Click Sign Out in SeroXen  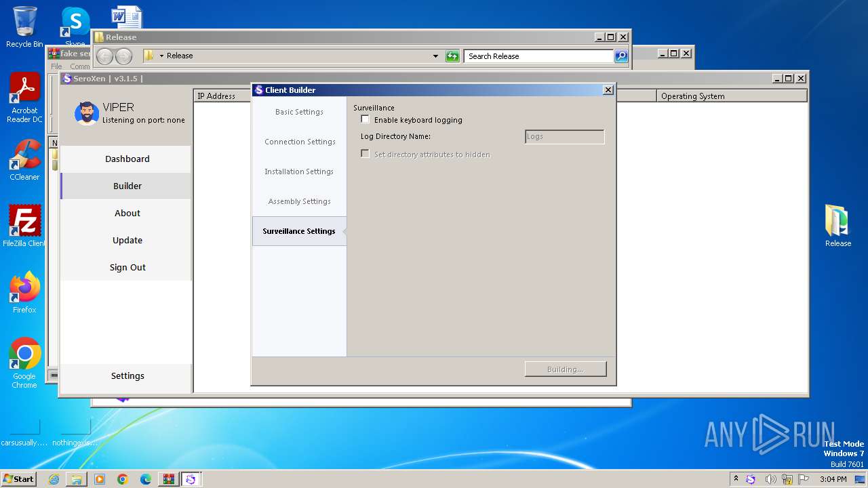[x=127, y=267]
